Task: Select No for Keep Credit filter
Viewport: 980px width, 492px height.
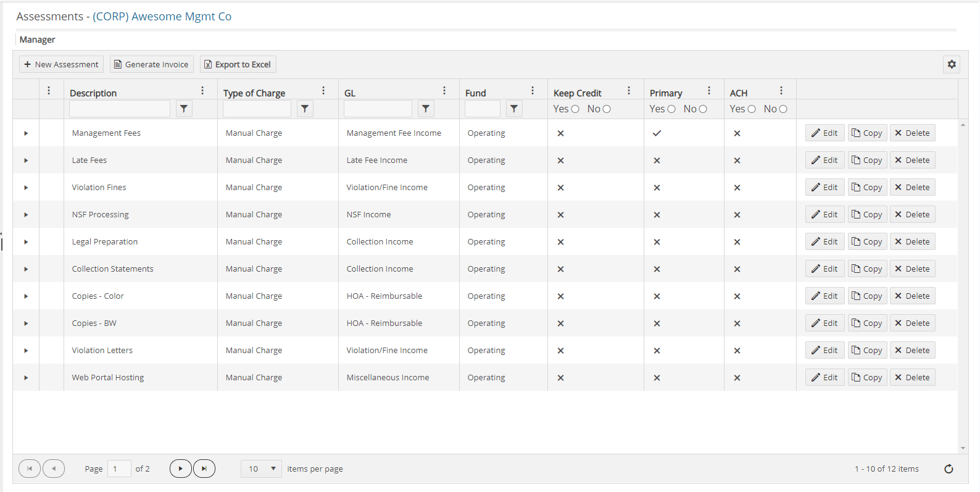Action: coord(607,109)
